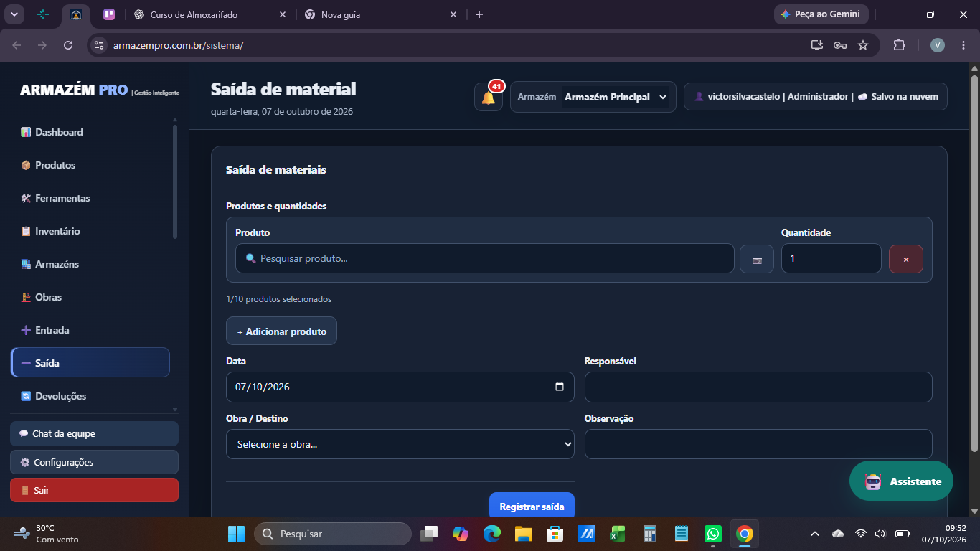Open Obras in the sidebar
The image size is (980, 551).
(x=90, y=297)
